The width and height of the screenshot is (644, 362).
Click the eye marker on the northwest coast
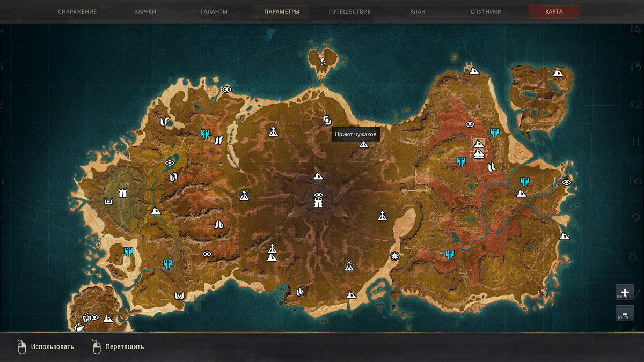click(226, 90)
